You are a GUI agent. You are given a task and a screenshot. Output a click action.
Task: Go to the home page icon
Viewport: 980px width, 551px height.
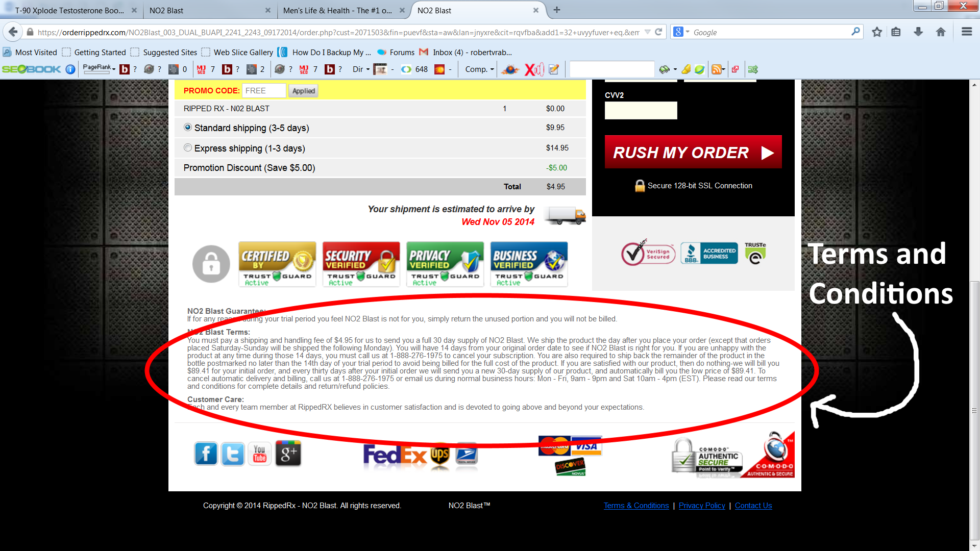(x=941, y=32)
